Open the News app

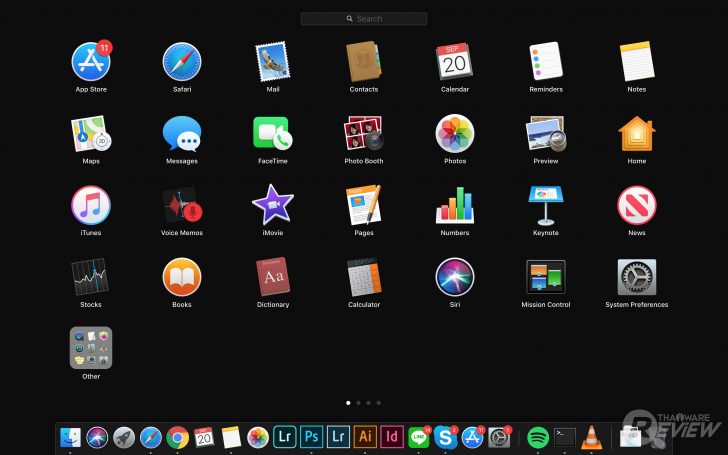[x=637, y=205]
